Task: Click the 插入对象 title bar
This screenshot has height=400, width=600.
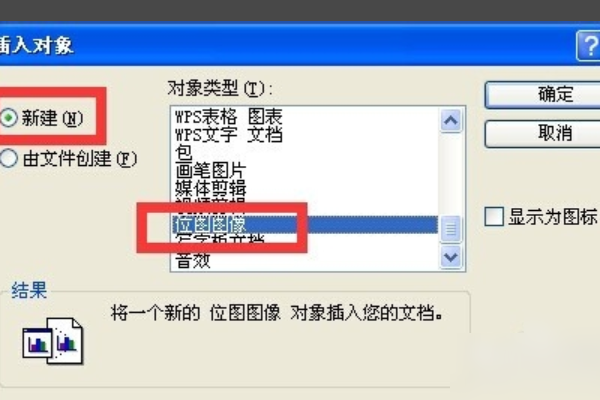Action: click(287, 45)
